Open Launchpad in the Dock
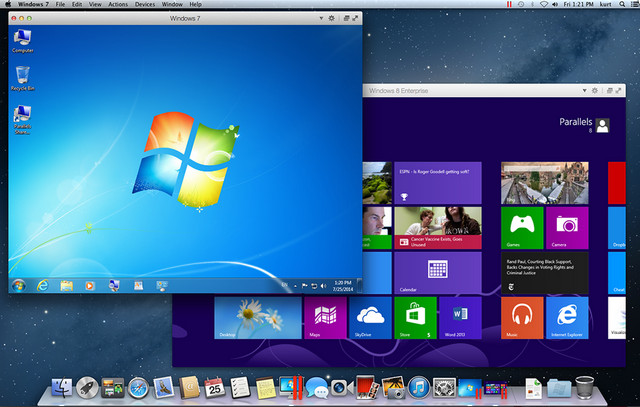This screenshot has width=640, height=407. [87, 387]
